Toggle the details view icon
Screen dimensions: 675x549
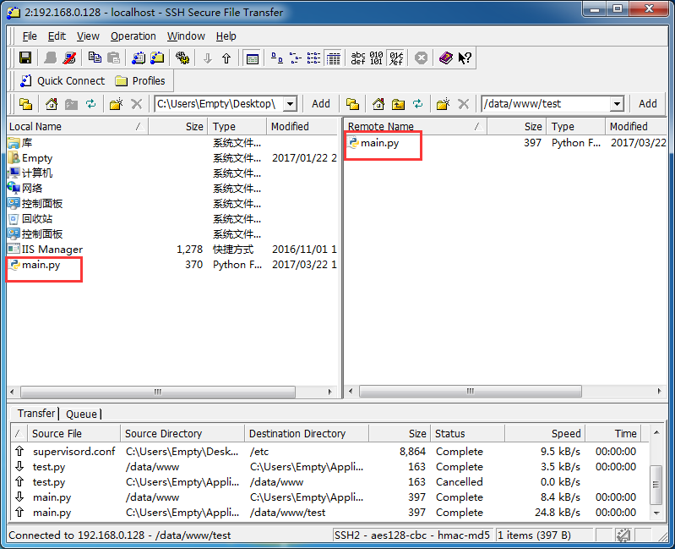tap(333, 58)
